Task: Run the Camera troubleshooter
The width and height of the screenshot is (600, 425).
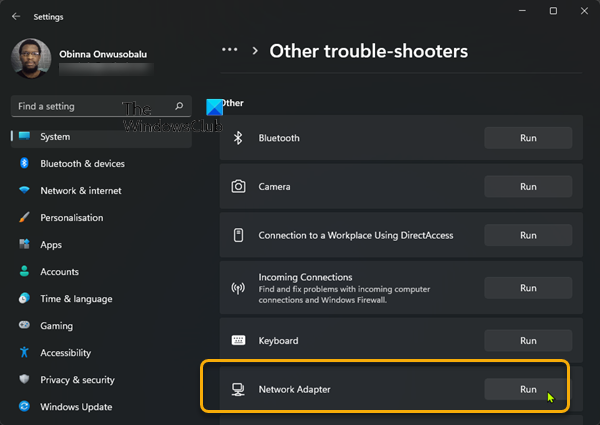Action: point(528,187)
